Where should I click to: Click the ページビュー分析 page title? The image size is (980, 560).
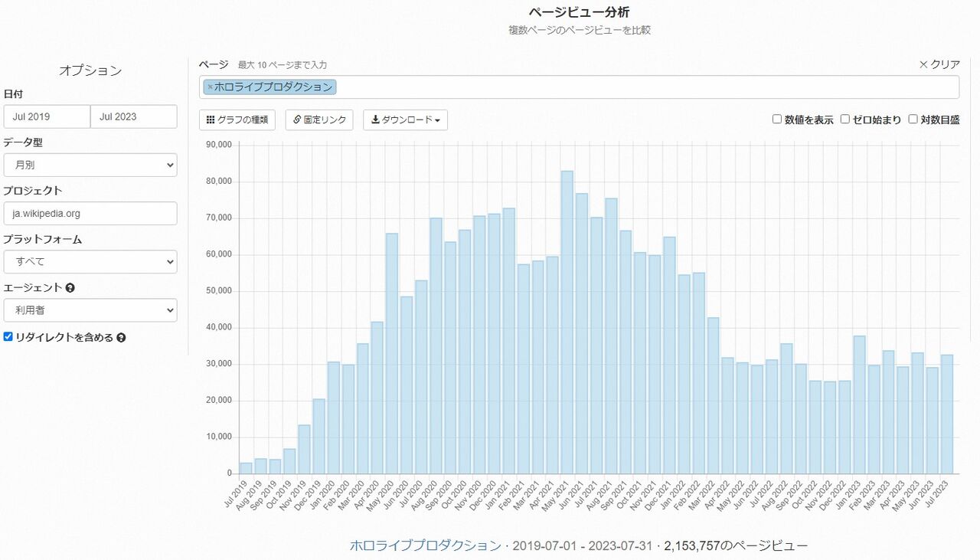coord(579,12)
